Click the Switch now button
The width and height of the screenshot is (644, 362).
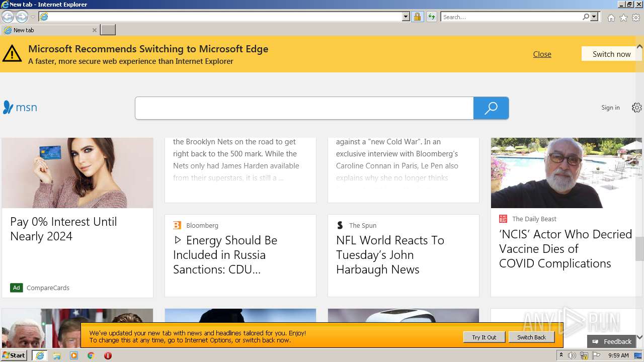point(611,54)
